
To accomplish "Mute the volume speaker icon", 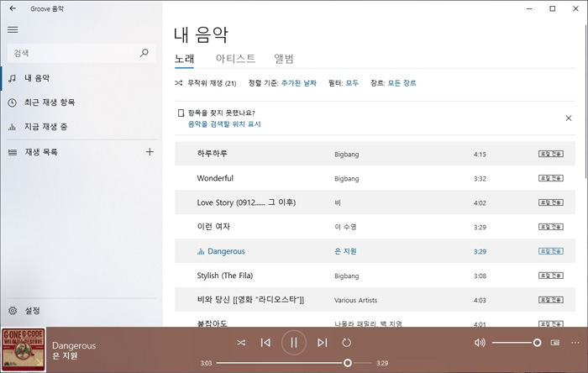I will [480, 343].
